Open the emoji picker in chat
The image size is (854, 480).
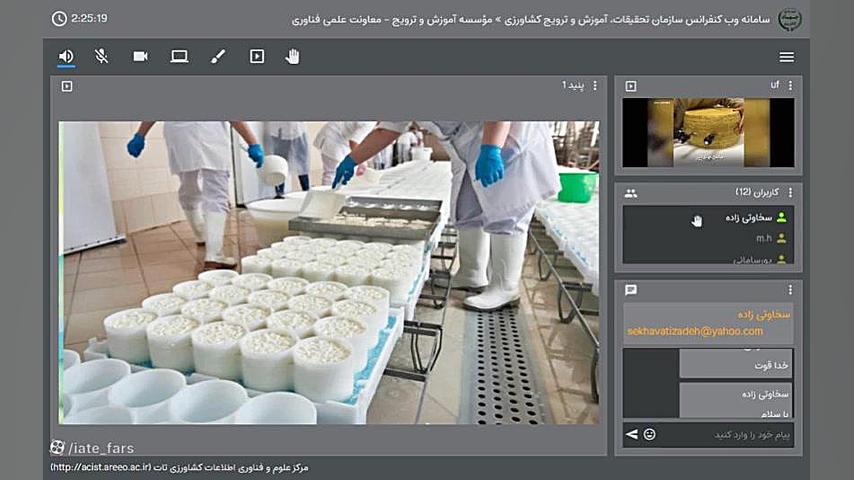[x=649, y=434]
